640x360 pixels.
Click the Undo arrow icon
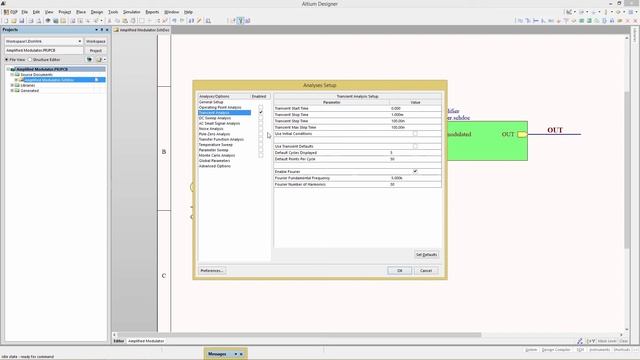pos(174,20)
